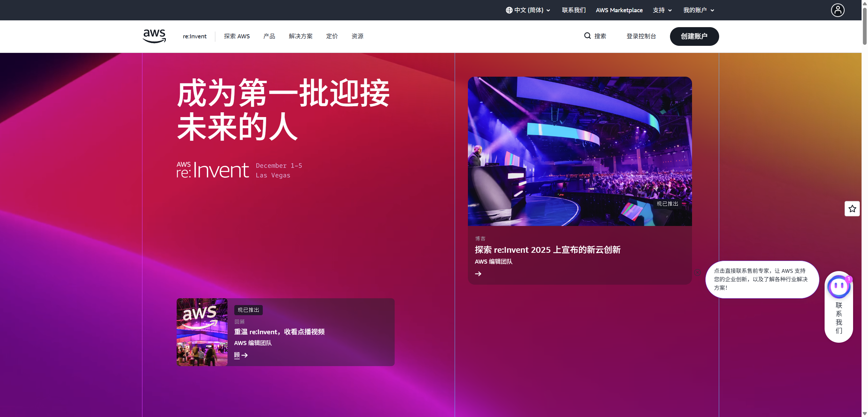Screen dimensions: 868x417
Task: Click the AWS logo
Action: pyautogui.click(x=154, y=36)
